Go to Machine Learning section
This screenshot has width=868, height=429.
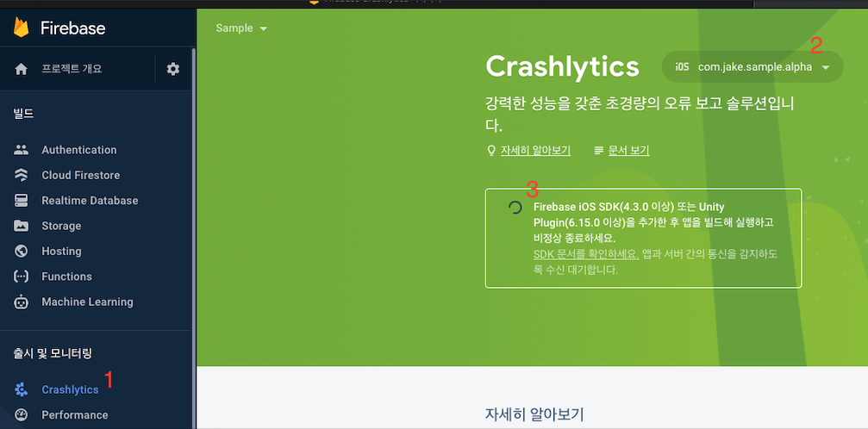(x=87, y=302)
